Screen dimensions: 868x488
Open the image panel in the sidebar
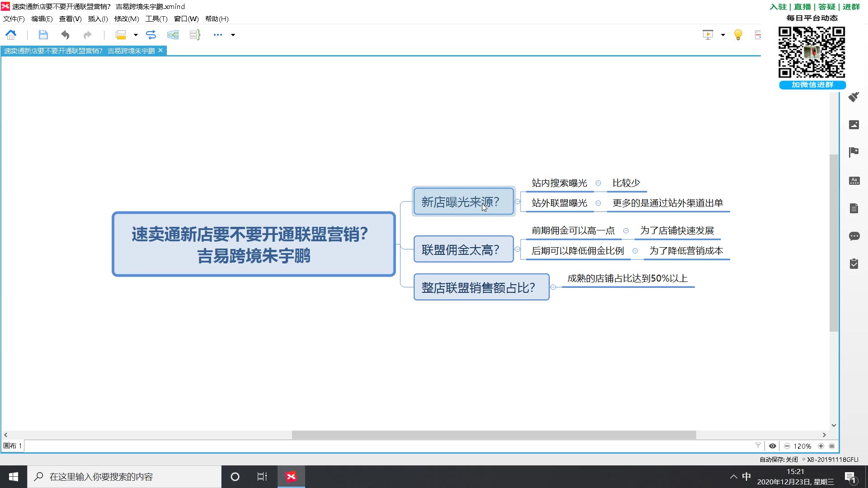[x=854, y=125]
